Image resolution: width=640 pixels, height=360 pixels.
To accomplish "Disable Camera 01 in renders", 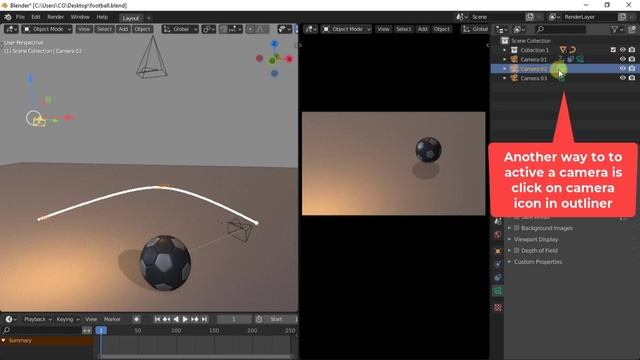I will [632, 59].
